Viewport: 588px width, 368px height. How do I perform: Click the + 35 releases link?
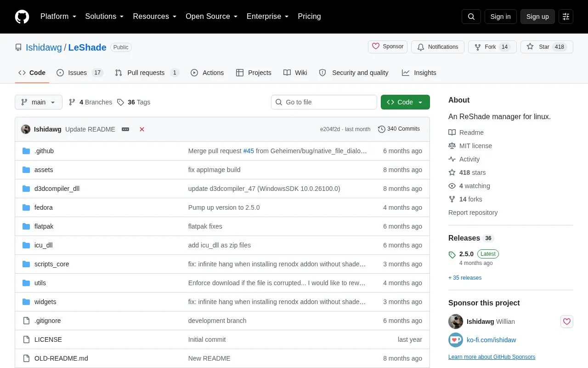coord(465,278)
